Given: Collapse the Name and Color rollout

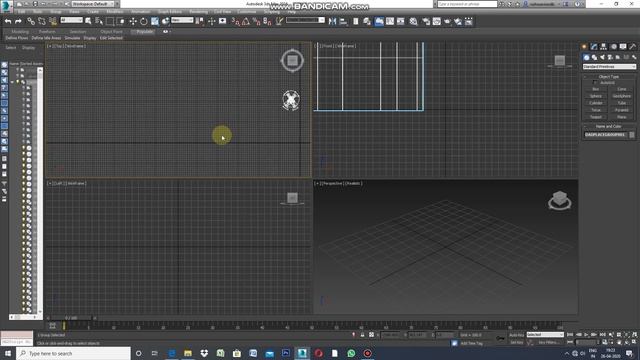Looking at the screenshot, I should (609, 127).
